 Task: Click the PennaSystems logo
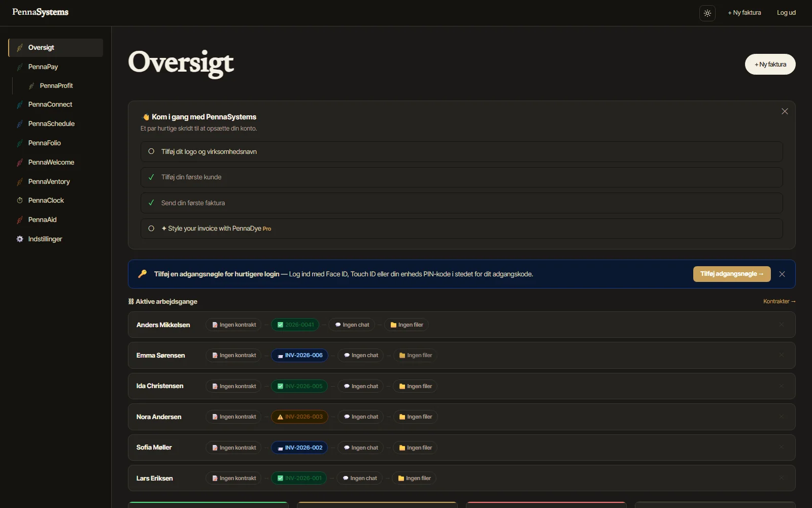click(x=40, y=12)
